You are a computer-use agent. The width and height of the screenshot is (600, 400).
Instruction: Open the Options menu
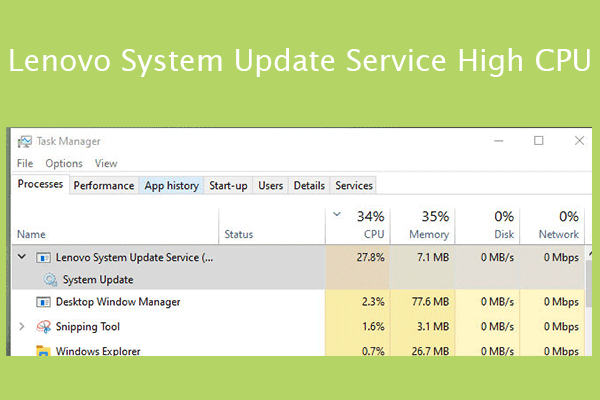point(64,163)
